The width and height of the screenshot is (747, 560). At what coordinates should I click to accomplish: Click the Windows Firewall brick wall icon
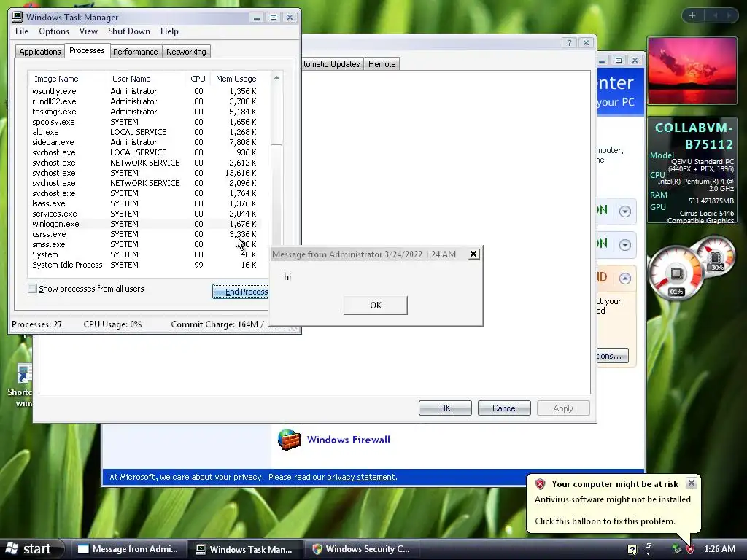(x=289, y=440)
